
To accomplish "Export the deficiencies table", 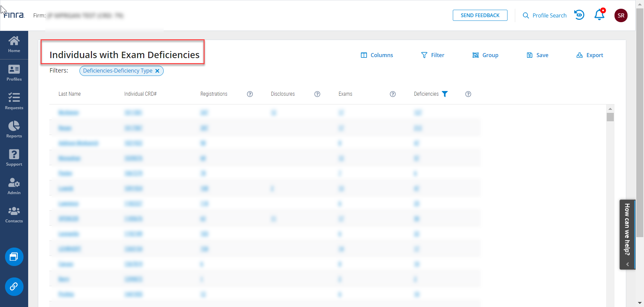I will [x=590, y=55].
